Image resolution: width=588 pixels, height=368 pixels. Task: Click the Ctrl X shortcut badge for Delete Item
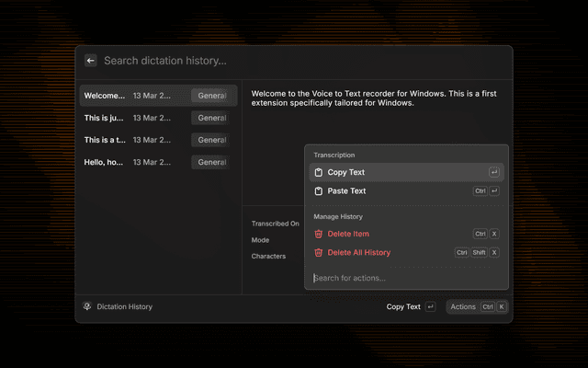tap(486, 234)
